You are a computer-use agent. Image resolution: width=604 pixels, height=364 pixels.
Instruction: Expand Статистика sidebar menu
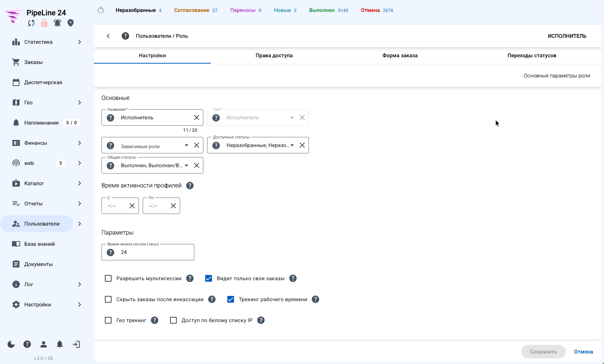pyautogui.click(x=79, y=42)
